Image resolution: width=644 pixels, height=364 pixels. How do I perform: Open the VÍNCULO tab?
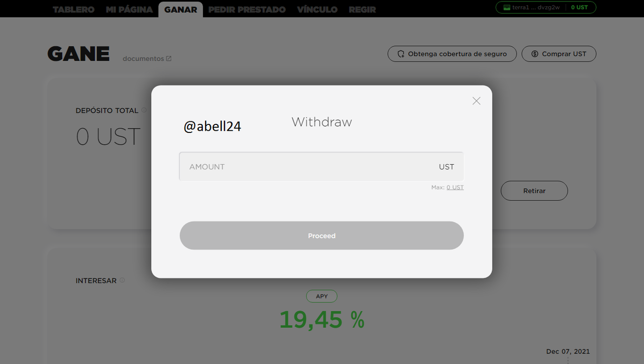point(317,10)
